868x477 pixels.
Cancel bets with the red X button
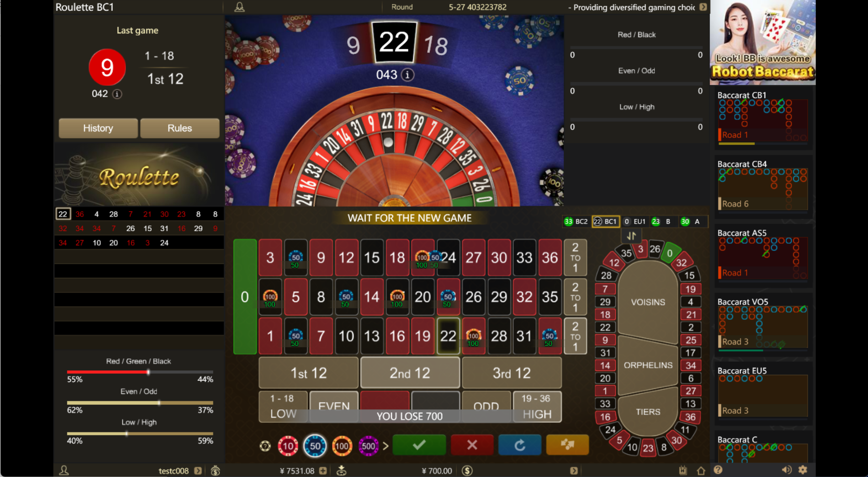pos(472,445)
